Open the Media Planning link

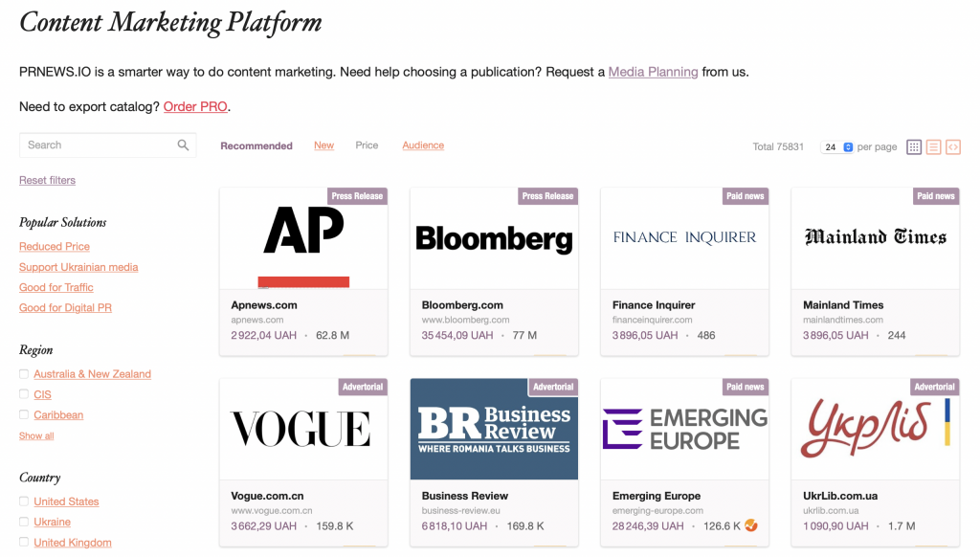[653, 72]
